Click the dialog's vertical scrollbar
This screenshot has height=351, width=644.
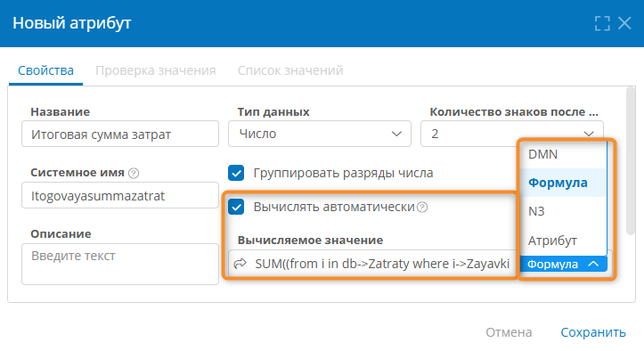click(631, 161)
